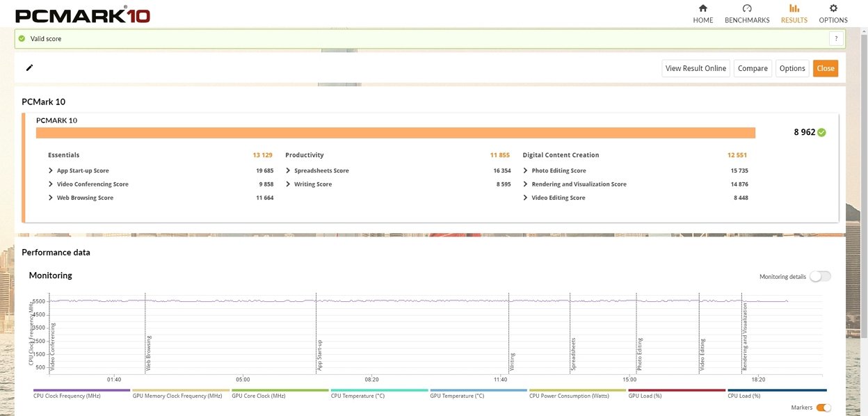Viewport: 868px width, 416px height.
Task: Click the CPU Clock Frequency legend swatch
Action: coord(81,391)
